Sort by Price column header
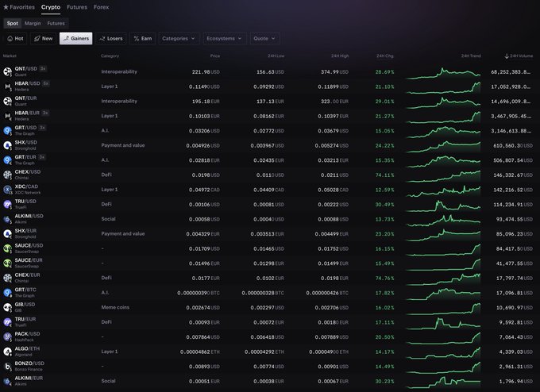The width and height of the screenshot is (540, 392). (x=215, y=56)
